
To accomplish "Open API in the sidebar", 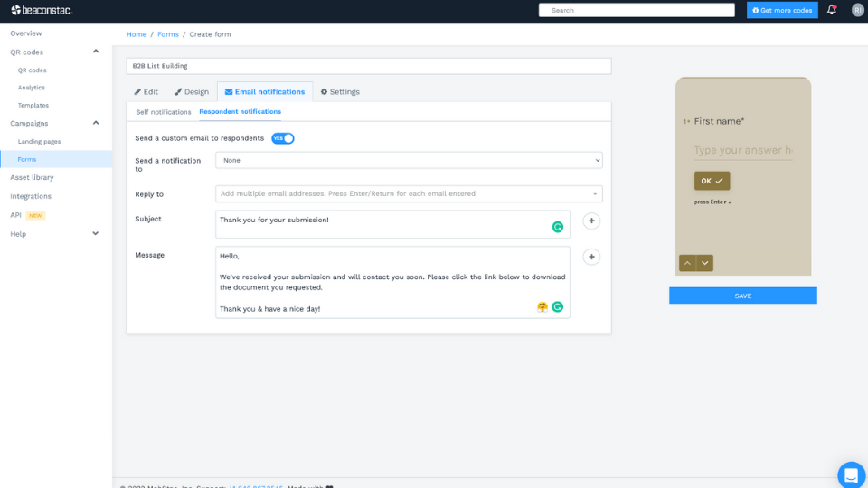I will [x=15, y=215].
